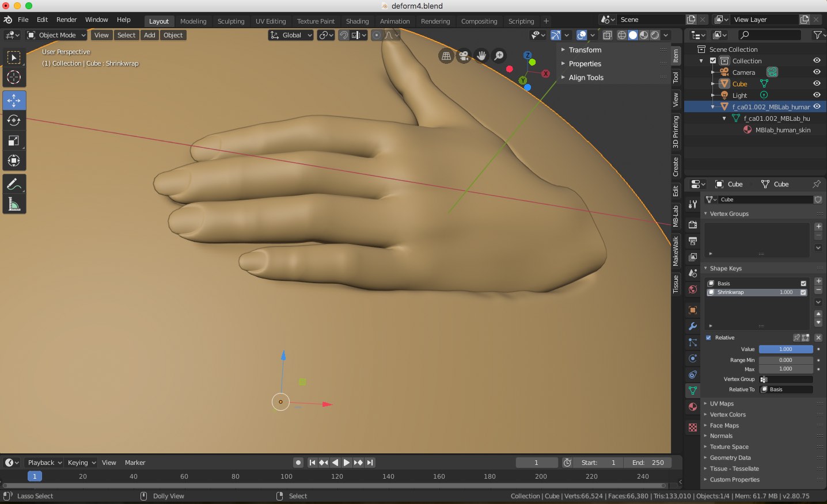Toggle the Shrinkwrap shape key checkbox
Screen dimensions: 827x504
pos(803,292)
